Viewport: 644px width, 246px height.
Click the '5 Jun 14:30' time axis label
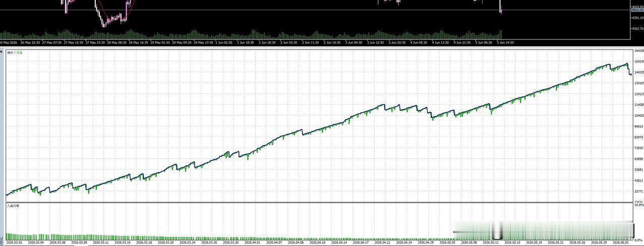coord(505,42)
